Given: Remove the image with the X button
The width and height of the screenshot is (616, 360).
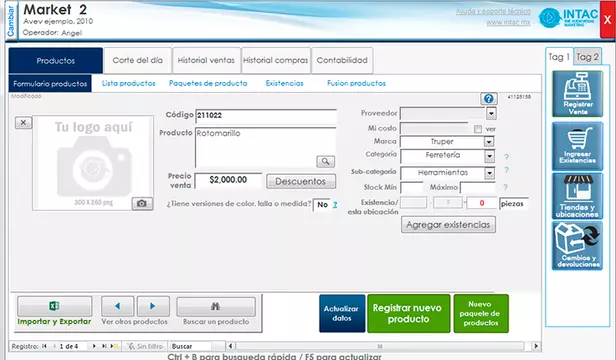Looking at the screenshot, I should tap(23, 123).
